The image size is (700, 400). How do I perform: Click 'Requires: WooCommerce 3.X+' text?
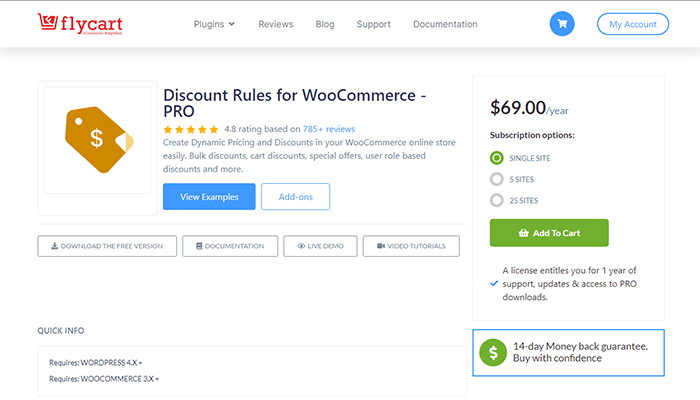point(104,379)
